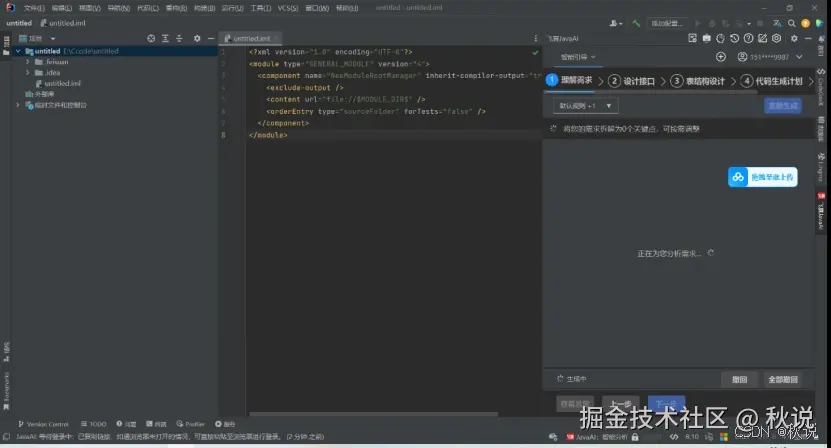Open the Codegeex right sidebar tab
Viewport: 831px width, 448px height.
click(821, 89)
